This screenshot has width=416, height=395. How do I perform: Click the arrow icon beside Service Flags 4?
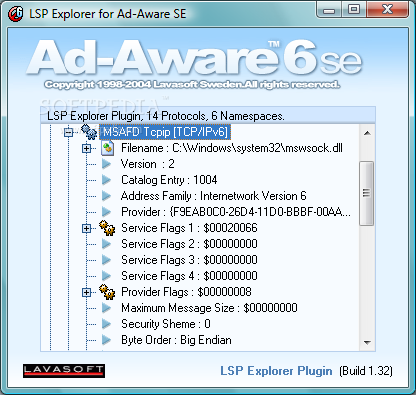tap(106, 276)
